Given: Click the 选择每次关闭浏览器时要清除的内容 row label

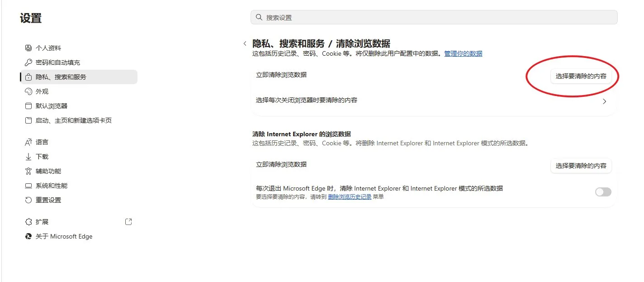Looking at the screenshot, I should (307, 100).
